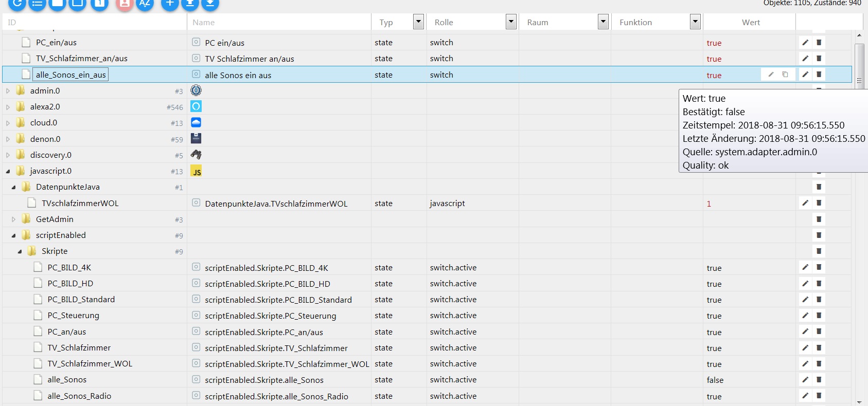This screenshot has width=868, height=406.
Task: Delete the TVschlafzimmerWOL object
Action: coord(819,203)
